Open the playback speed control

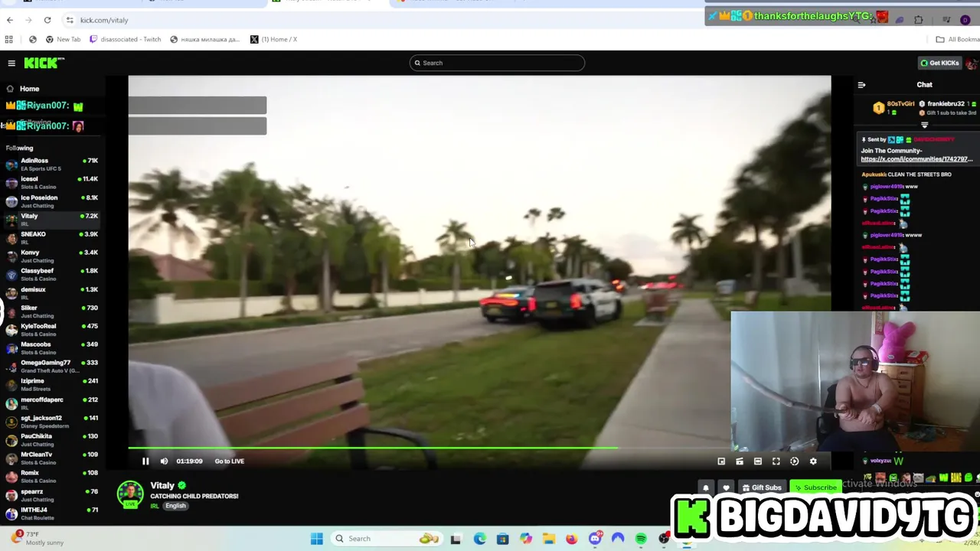(x=795, y=461)
